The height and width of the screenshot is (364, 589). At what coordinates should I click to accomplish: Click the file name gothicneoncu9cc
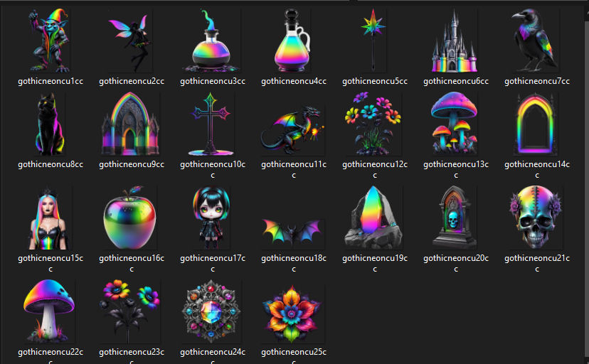pyautogui.click(x=132, y=164)
